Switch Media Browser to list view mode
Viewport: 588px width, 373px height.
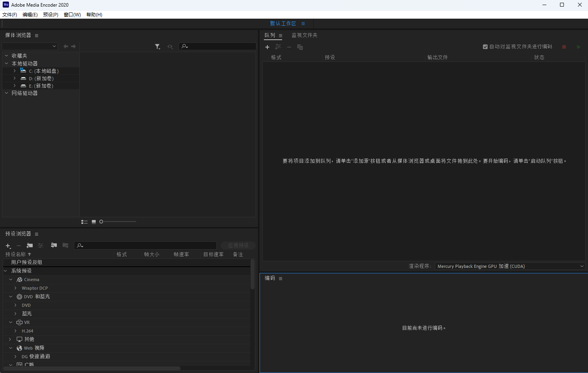[x=84, y=222]
